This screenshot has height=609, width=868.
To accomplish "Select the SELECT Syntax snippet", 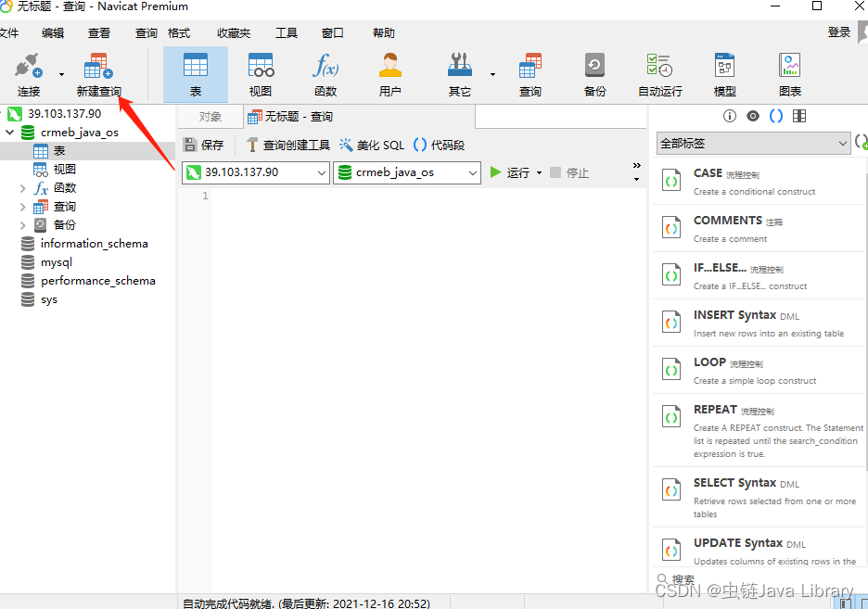I will [x=759, y=497].
